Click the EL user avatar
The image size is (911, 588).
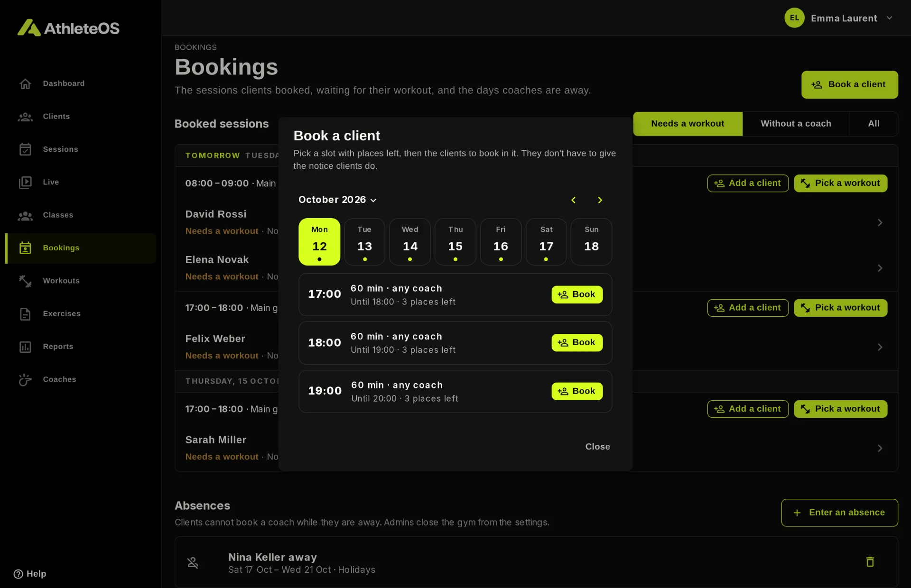794,18
